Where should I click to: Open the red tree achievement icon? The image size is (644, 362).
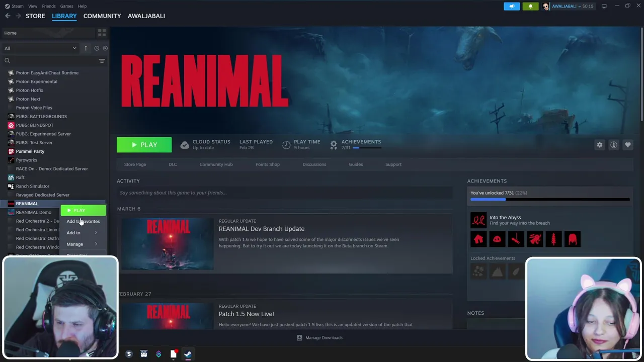tap(553, 239)
